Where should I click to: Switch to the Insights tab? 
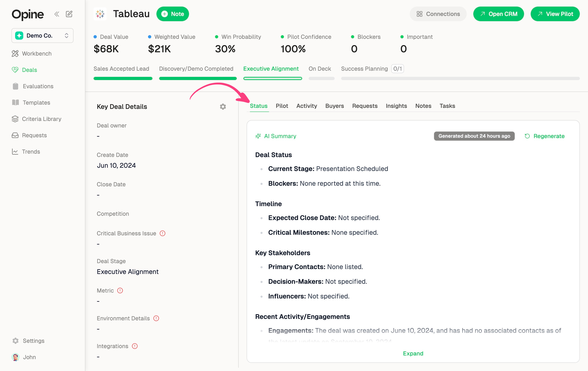point(396,106)
